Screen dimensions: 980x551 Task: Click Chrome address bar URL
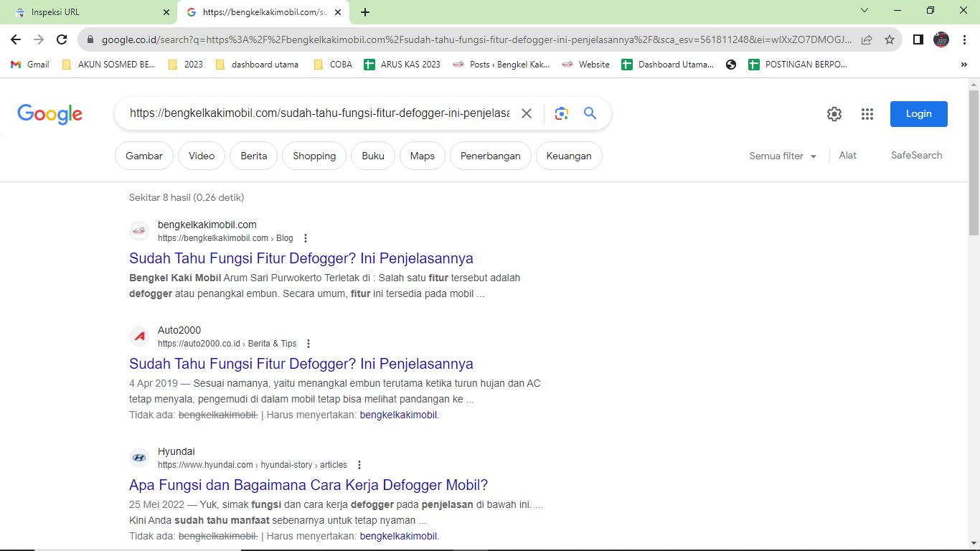point(476,39)
